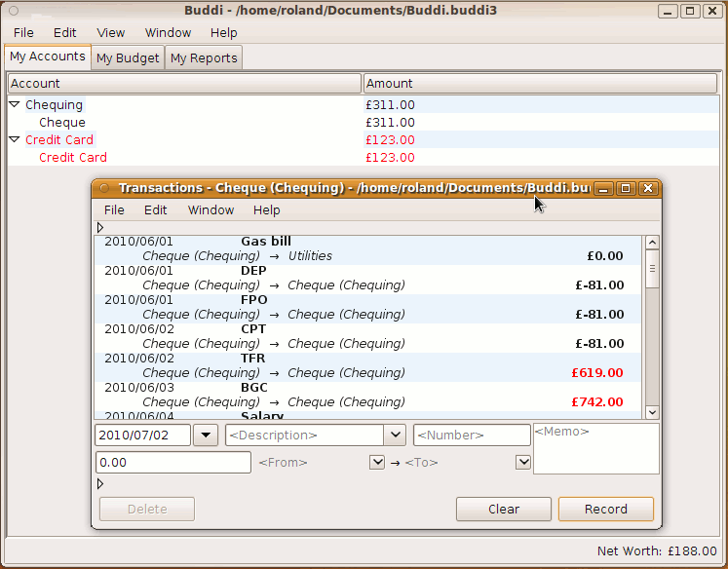Click the amount field showing 0.00
This screenshot has width=728, height=569.
173,463
